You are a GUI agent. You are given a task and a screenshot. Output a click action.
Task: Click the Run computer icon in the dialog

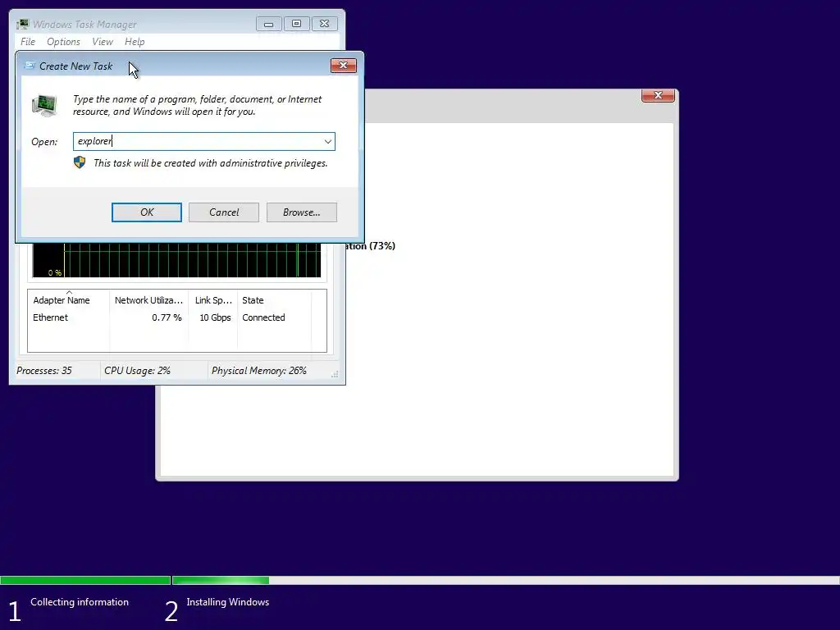(x=44, y=105)
